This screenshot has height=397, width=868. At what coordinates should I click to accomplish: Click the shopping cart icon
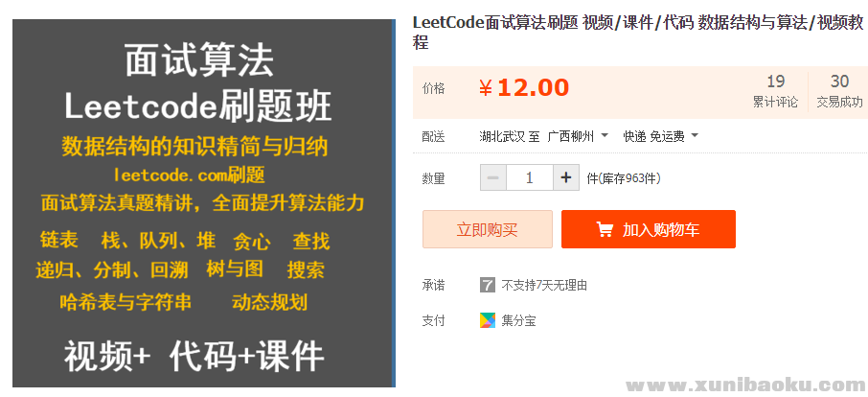(605, 230)
